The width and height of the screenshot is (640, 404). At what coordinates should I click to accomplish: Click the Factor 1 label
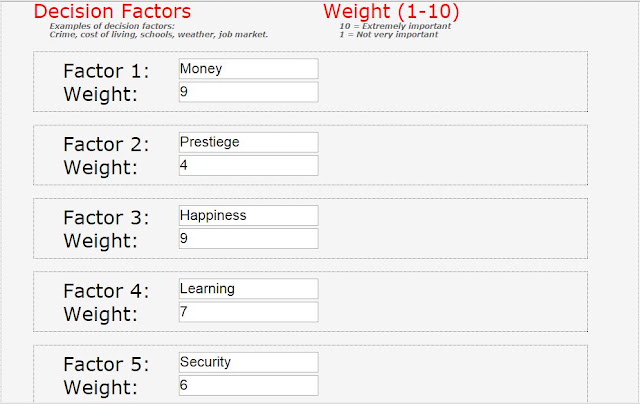106,71
